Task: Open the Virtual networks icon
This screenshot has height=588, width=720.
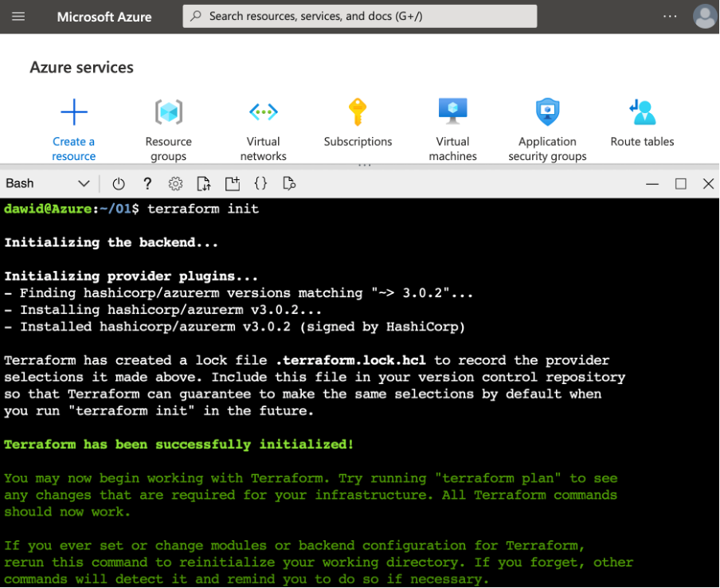Action: coord(263,112)
